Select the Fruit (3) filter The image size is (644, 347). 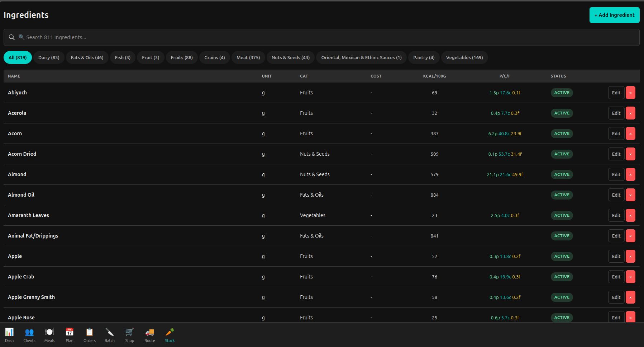click(151, 57)
